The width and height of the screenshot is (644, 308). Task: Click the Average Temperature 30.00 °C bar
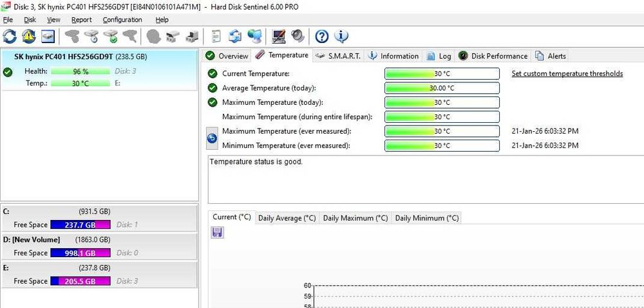[x=442, y=88]
